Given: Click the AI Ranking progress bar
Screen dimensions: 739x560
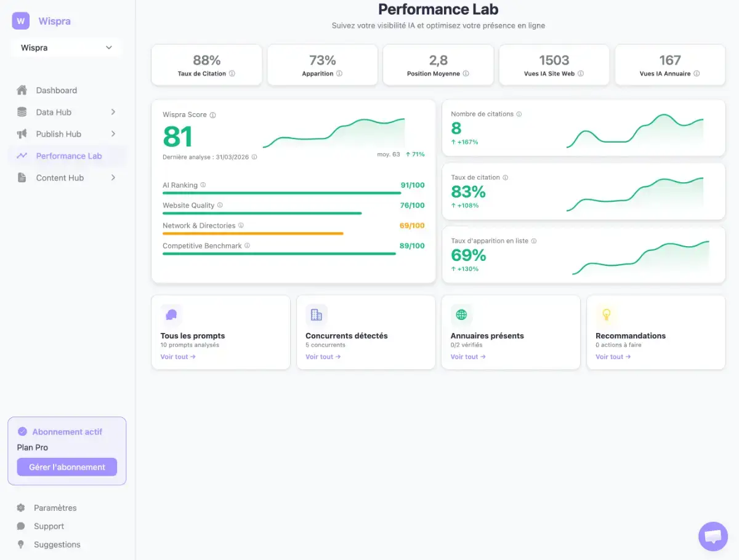Looking at the screenshot, I should tap(281, 193).
